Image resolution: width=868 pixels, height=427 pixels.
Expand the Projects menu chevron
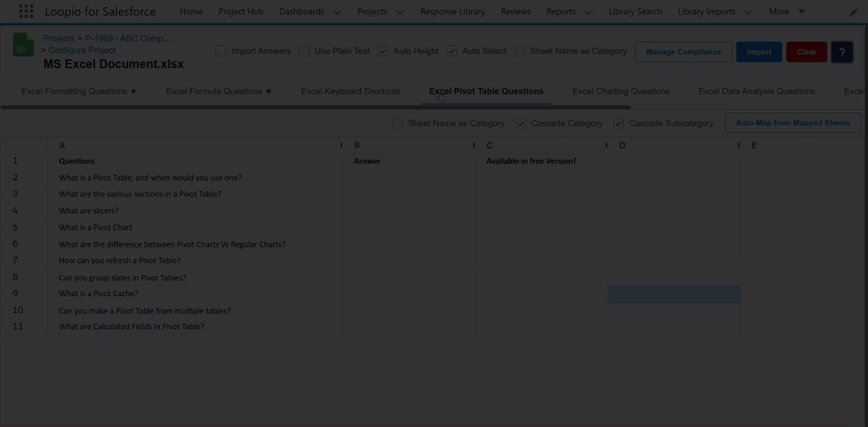(400, 12)
